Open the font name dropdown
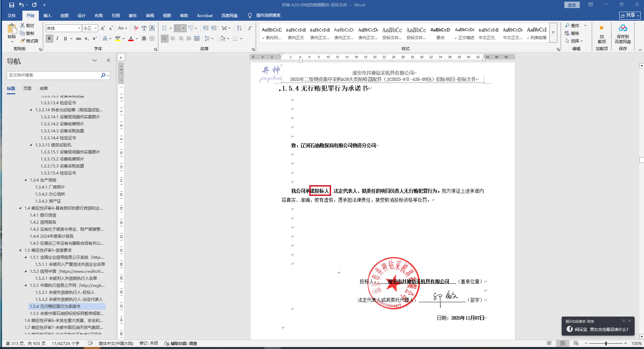 click(79, 28)
